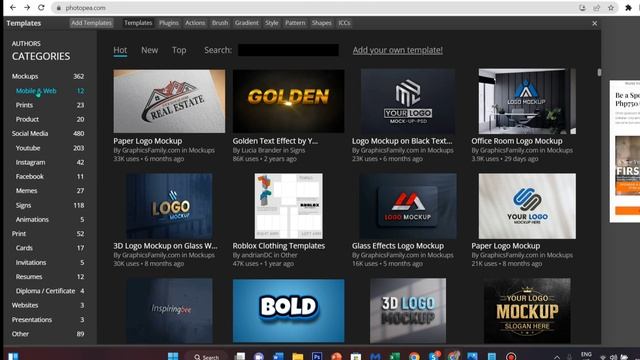This screenshot has height=360, width=640.
Task: Go back with the browser back arrow
Action: 13,7
